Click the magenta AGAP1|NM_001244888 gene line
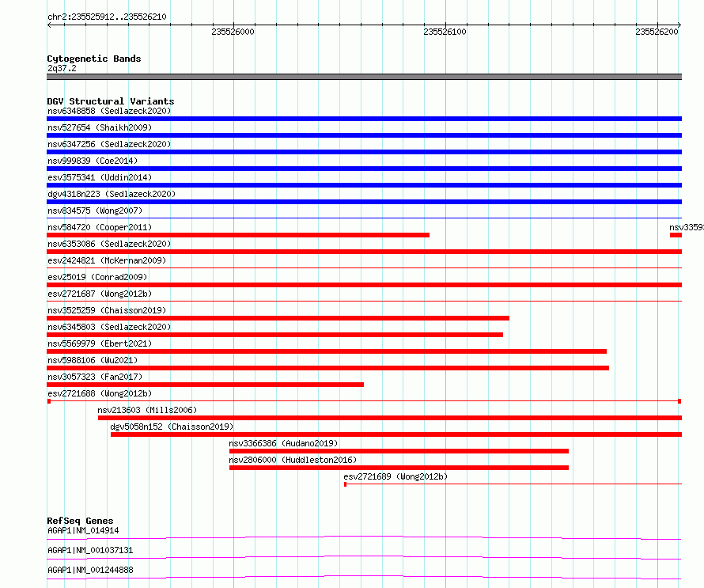The width and height of the screenshot is (704, 588). 364,577
